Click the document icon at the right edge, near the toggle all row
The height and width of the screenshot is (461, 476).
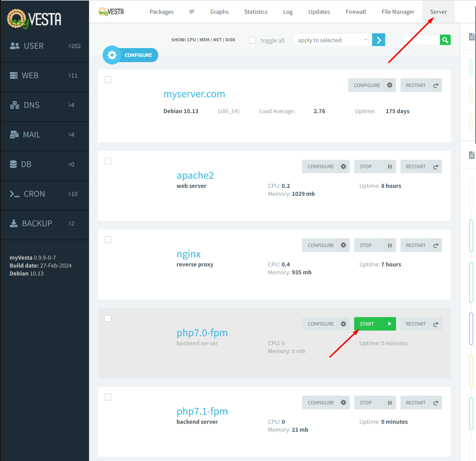[472, 37]
